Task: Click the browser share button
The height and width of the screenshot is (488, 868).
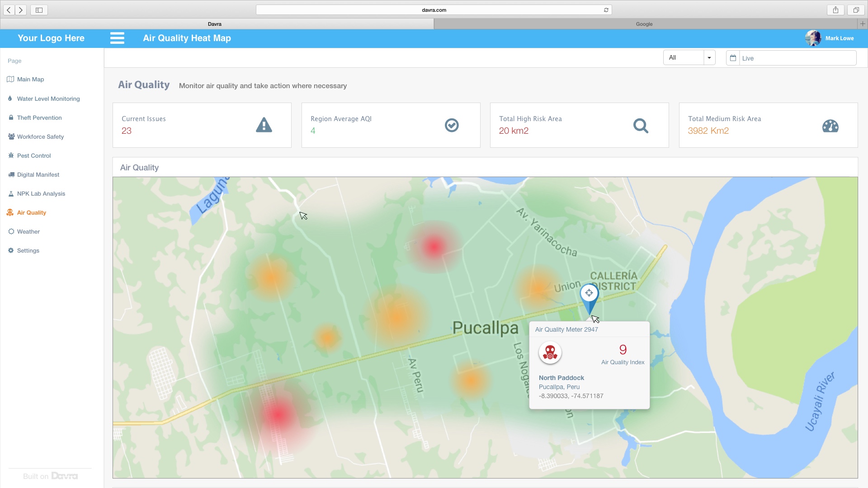Action: click(835, 10)
